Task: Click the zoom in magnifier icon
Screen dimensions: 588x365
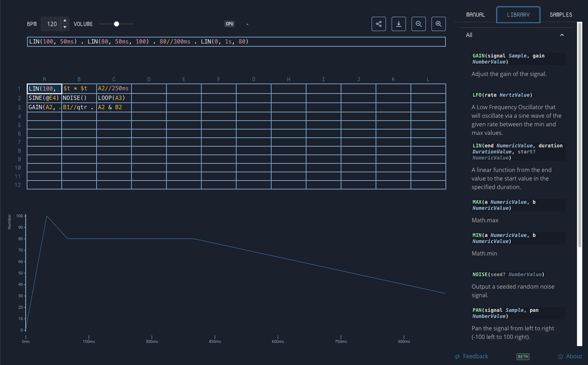Action: 438,24
